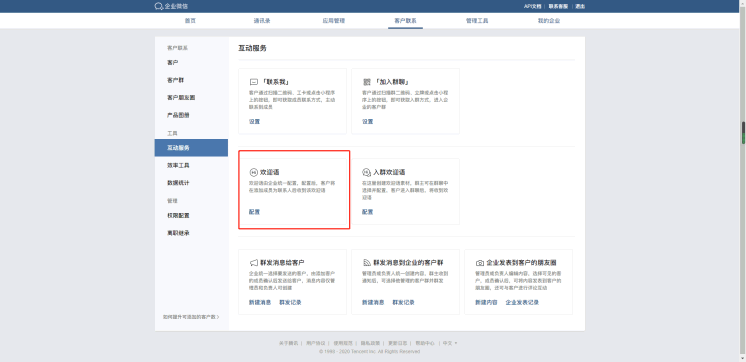
Task: Click the megaphone icon beside 群发消息给客户
Action: click(x=254, y=263)
